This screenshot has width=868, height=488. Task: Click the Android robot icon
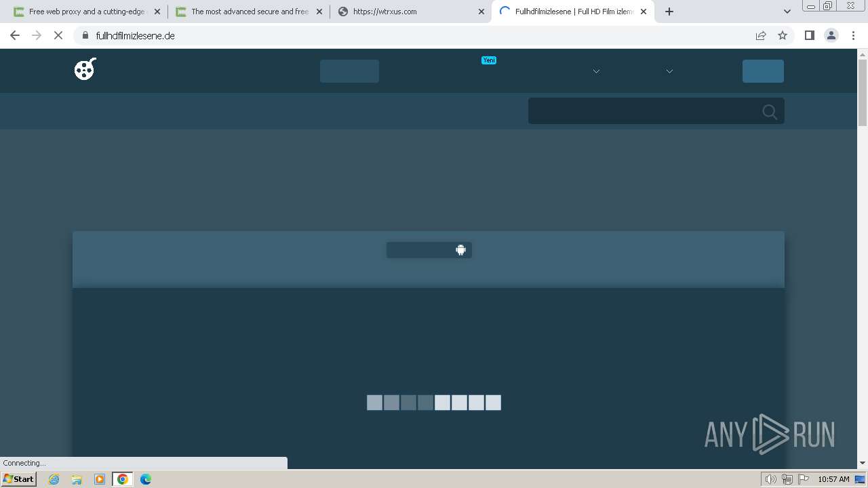click(x=461, y=250)
